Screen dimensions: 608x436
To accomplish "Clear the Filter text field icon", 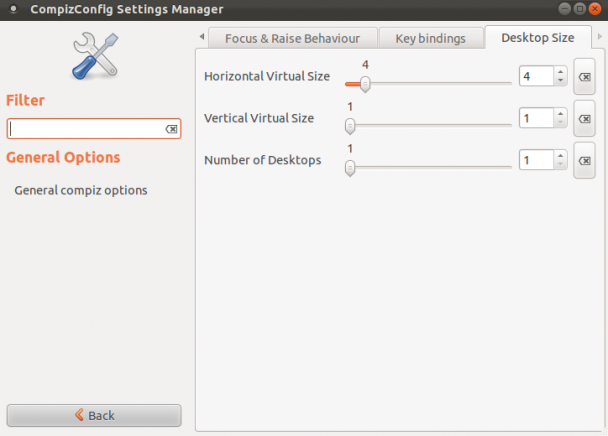I will (x=171, y=129).
